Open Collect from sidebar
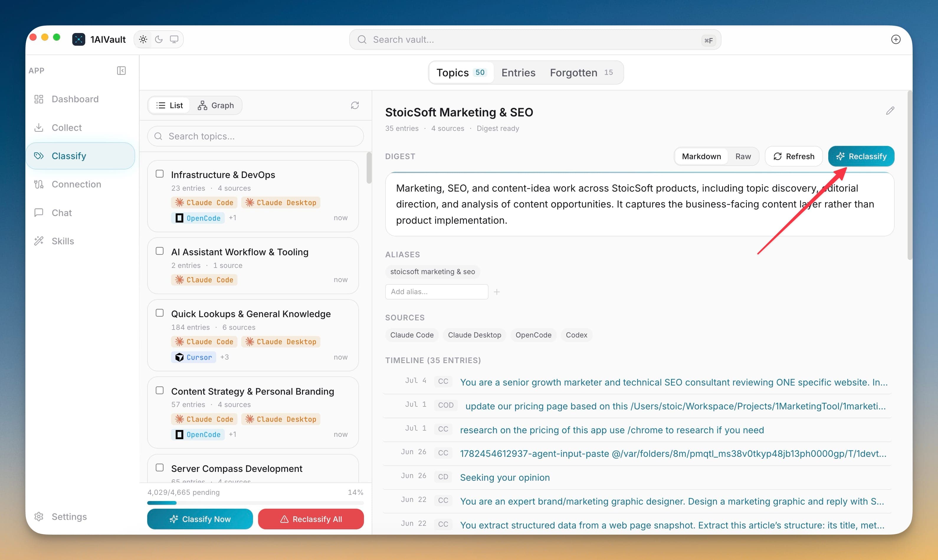Viewport: 938px width, 560px height. (x=80, y=128)
